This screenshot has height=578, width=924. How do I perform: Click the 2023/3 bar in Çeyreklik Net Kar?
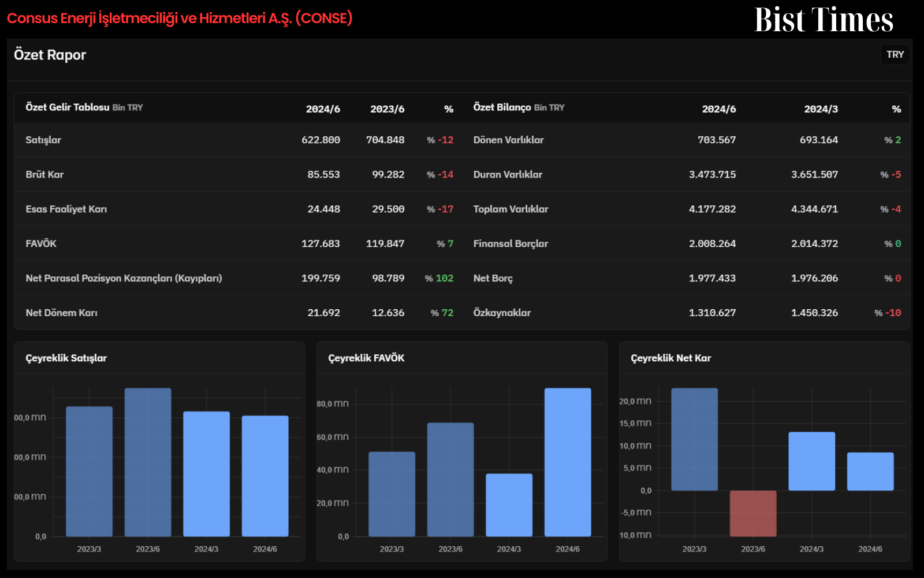[x=695, y=439]
